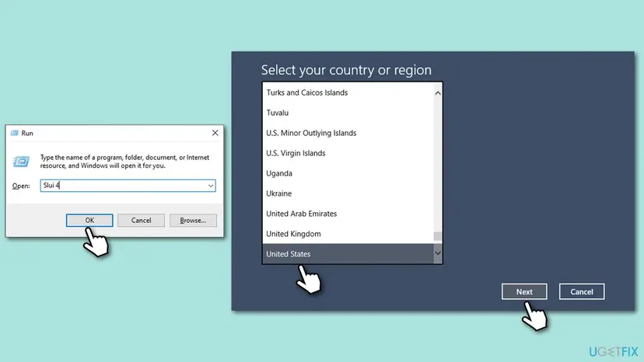
Task: Select Turks and Caicos Islands
Action: click(348, 92)
